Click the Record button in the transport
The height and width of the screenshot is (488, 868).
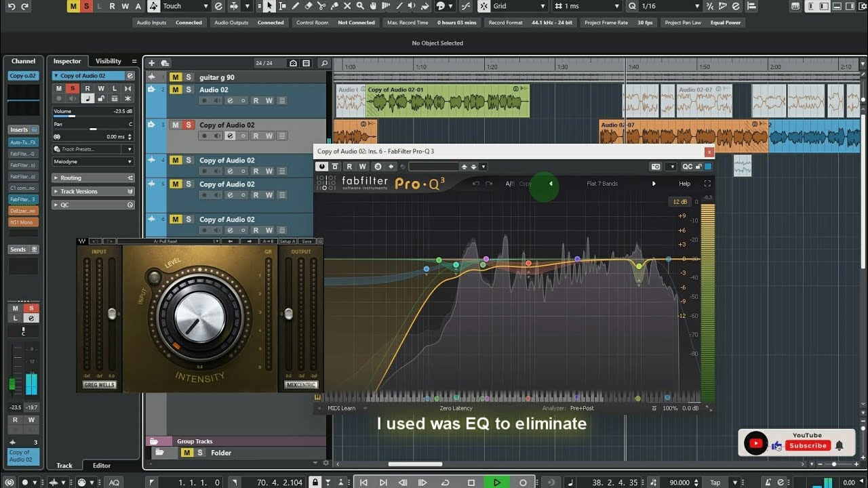[x=523, y=482]
